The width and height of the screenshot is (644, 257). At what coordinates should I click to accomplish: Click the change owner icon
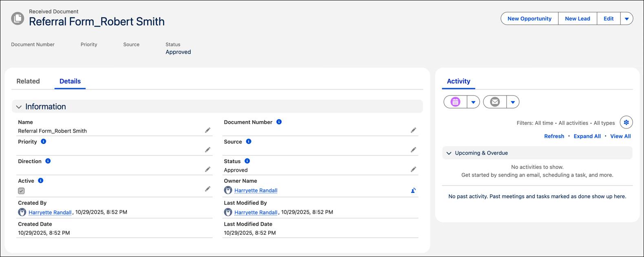coord(413,191)
